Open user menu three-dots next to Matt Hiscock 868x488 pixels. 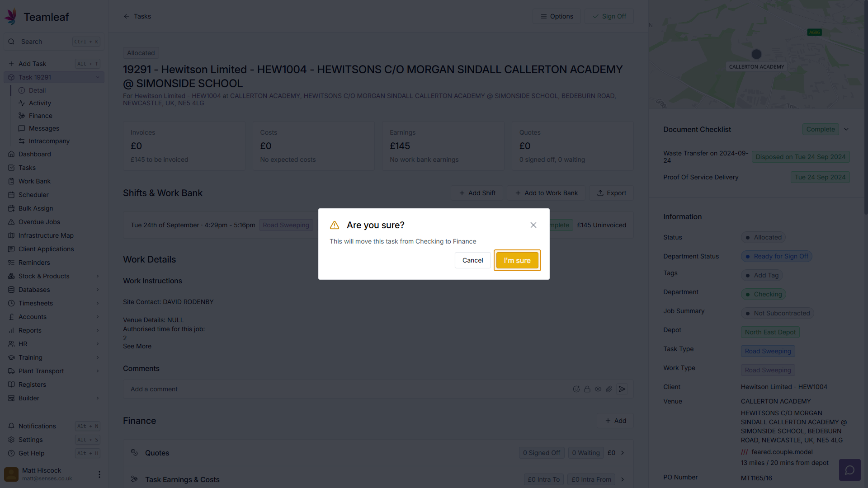pos(99,474)
